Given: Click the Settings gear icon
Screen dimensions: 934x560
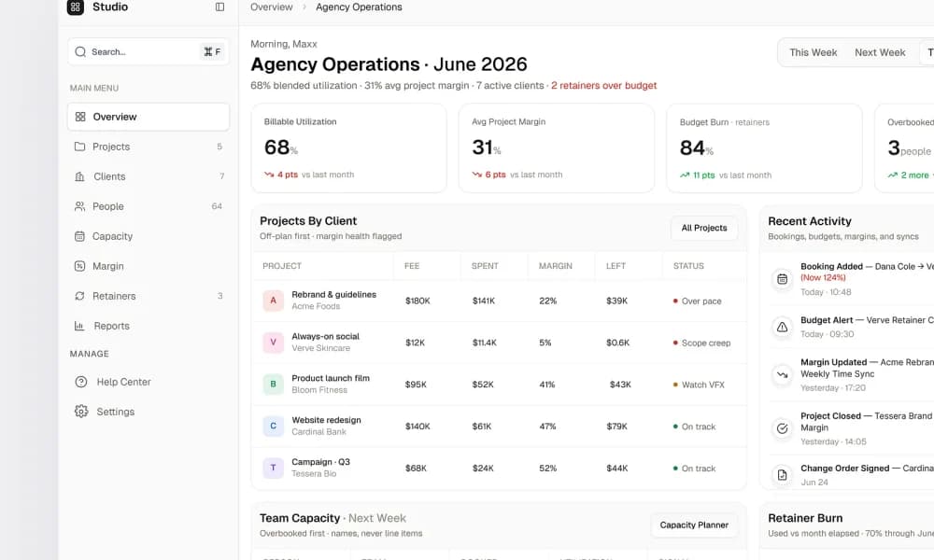Looking at the screenshot, I should tap(81, 412).
